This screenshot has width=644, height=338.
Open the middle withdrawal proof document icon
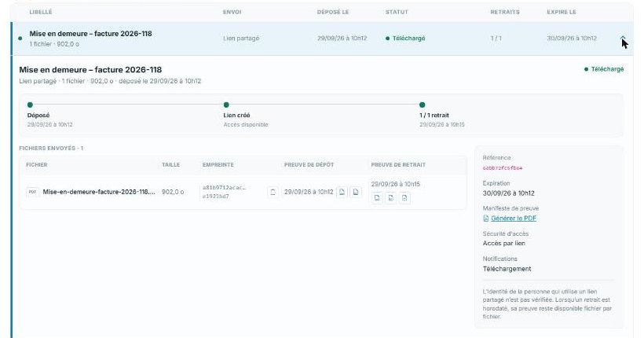coord(390,198)
